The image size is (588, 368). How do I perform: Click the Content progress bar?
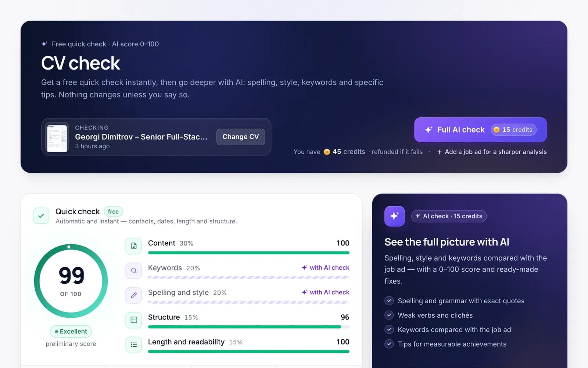pos(249,253)
